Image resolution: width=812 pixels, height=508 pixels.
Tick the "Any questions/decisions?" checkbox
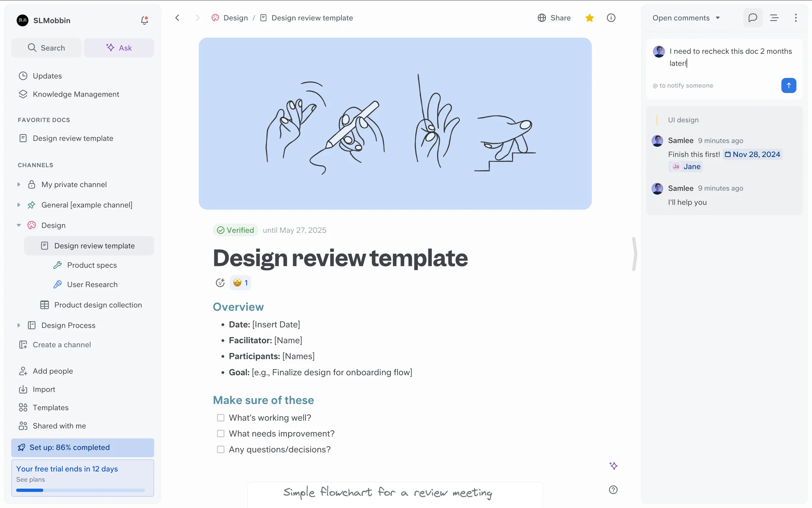click(x=221, y=450)
